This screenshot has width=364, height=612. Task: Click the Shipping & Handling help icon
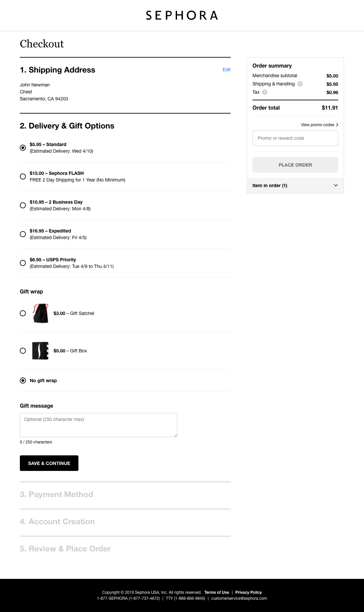point(300,84)
